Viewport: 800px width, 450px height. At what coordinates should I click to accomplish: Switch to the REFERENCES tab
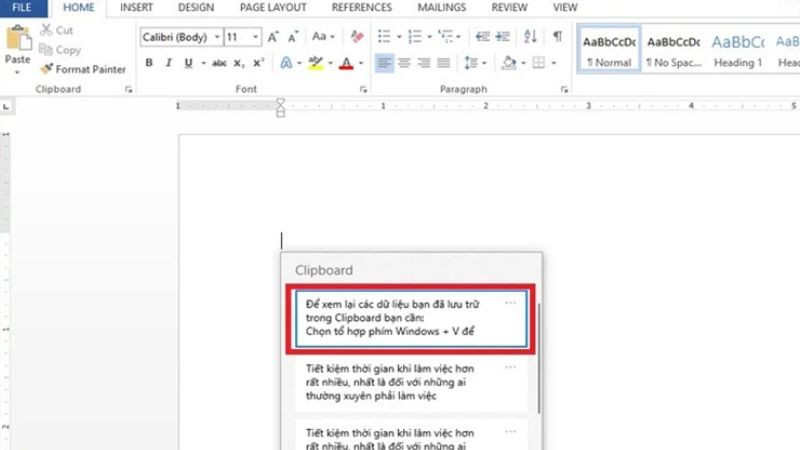coord(362,8)
